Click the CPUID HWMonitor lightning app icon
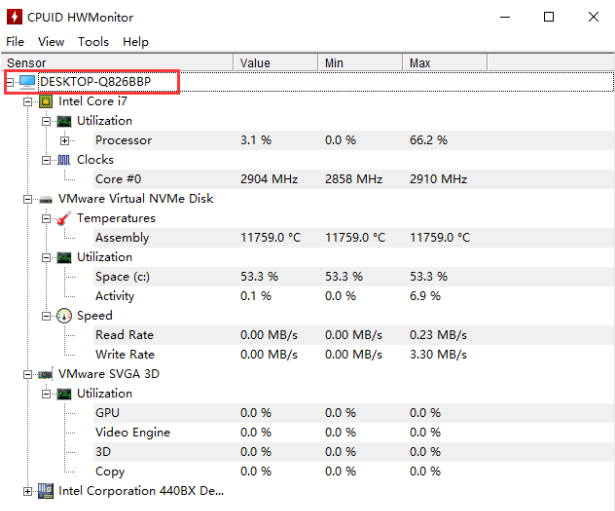 [x=15, y=17]
